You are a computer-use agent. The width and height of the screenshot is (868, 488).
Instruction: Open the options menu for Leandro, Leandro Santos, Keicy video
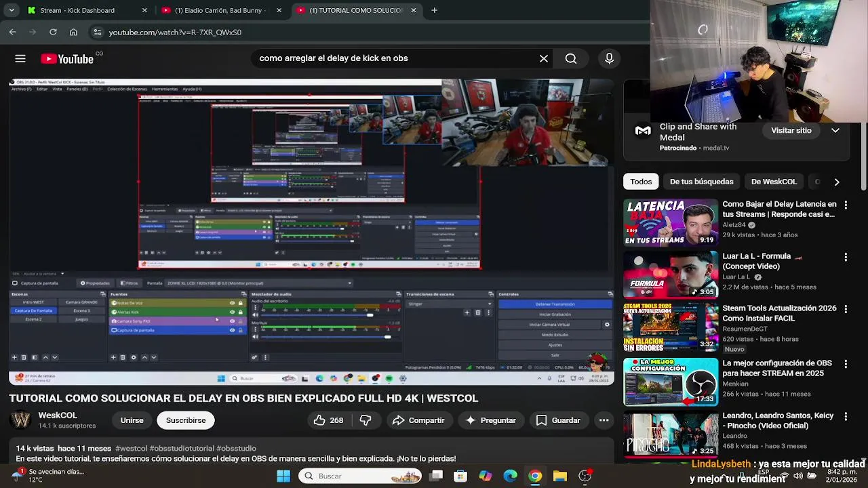click(846, 416)
